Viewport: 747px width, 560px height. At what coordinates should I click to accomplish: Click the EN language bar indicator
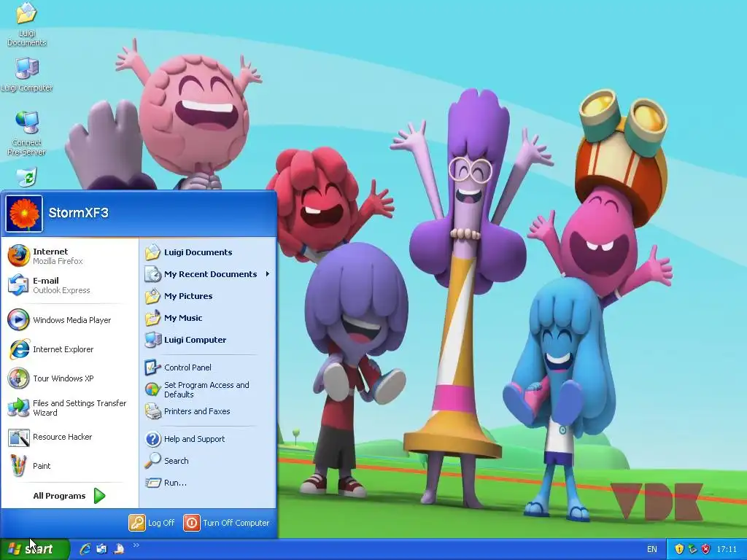coord(652,549)
